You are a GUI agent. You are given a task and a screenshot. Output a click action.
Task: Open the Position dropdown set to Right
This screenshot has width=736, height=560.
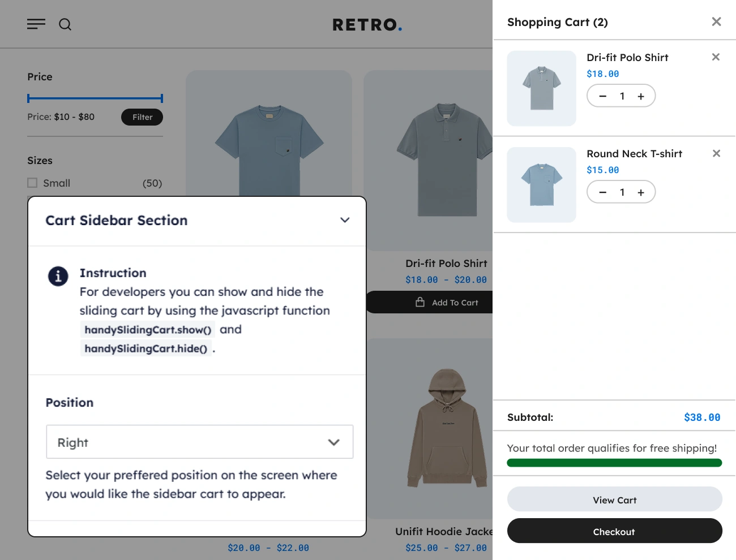click(200, 442)
